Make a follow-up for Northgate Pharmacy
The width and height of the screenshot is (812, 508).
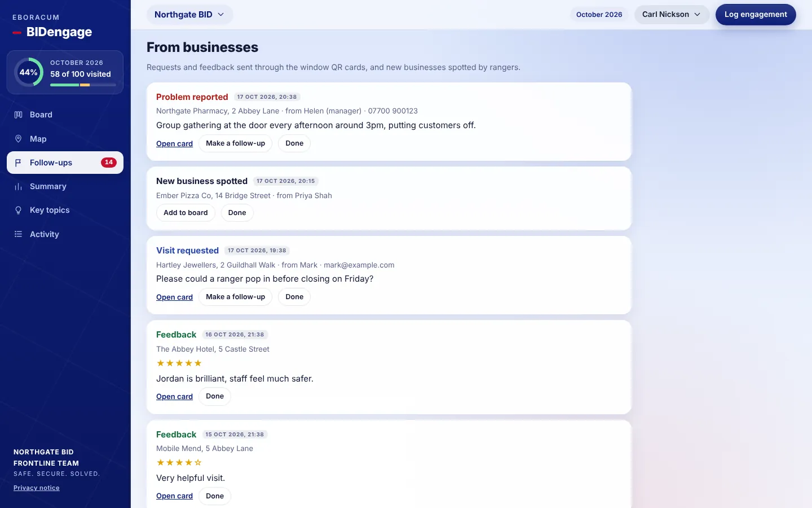pos(235,143)
